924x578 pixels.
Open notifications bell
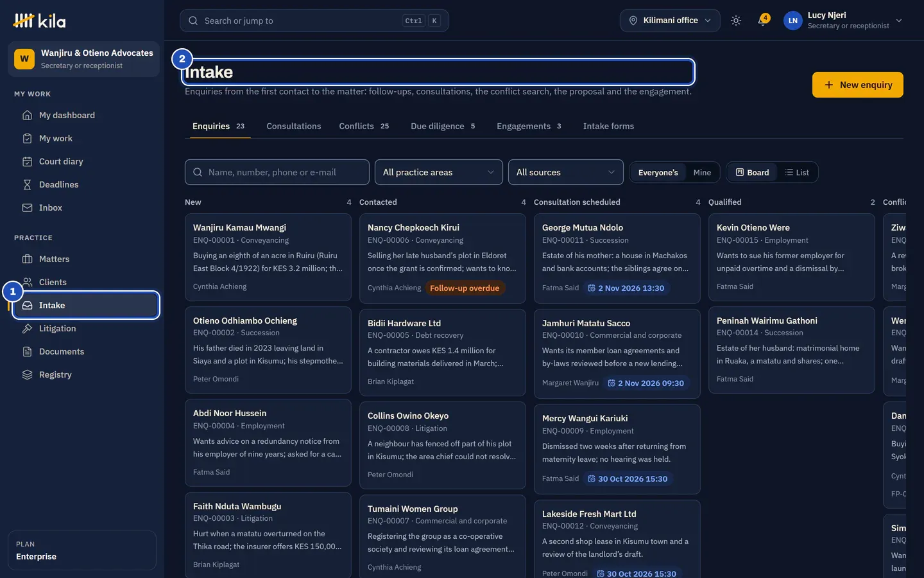pos(762,21)
